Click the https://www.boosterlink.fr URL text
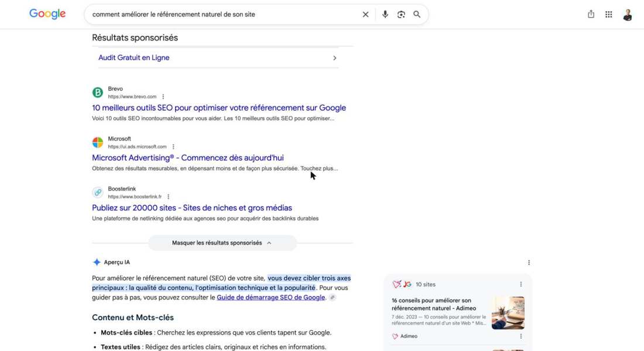 [135, 197]
